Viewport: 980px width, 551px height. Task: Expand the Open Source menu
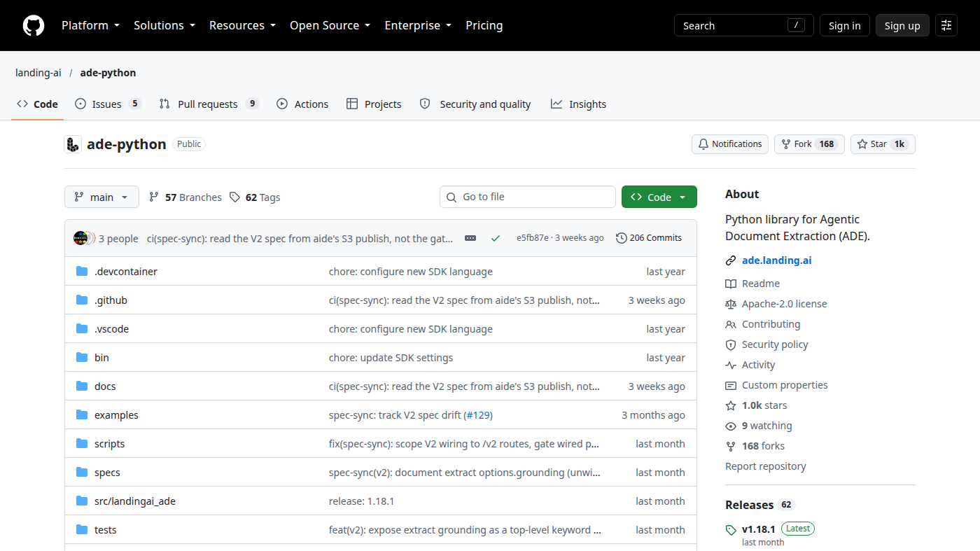pyautogui.click(x=330, y=25)
